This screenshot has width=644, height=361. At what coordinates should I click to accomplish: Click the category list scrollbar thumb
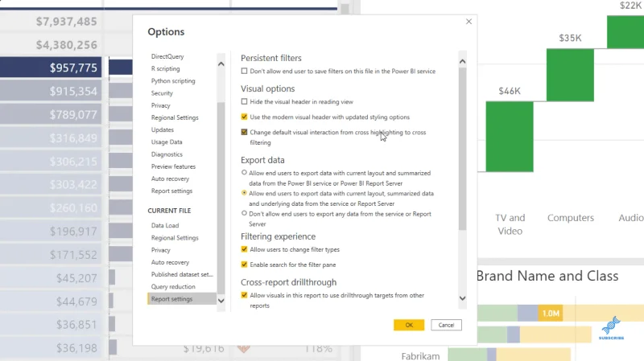pyautogui.click(x=221, y=198)
